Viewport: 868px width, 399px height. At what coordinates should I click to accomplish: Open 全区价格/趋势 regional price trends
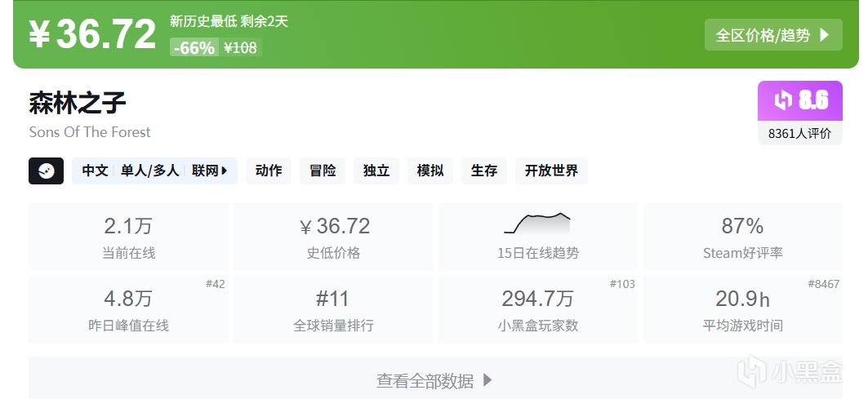[773, 35]
